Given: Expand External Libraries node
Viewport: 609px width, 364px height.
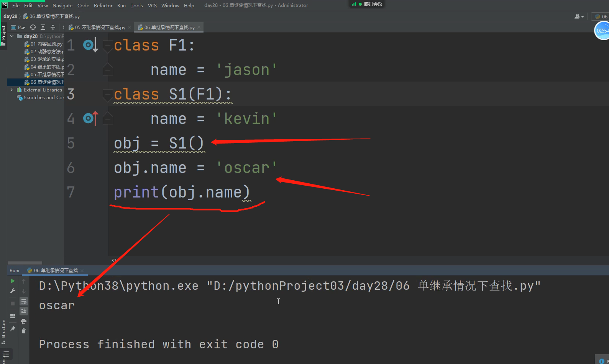Looking at the screenshot, I should click(x=11, y=90).
